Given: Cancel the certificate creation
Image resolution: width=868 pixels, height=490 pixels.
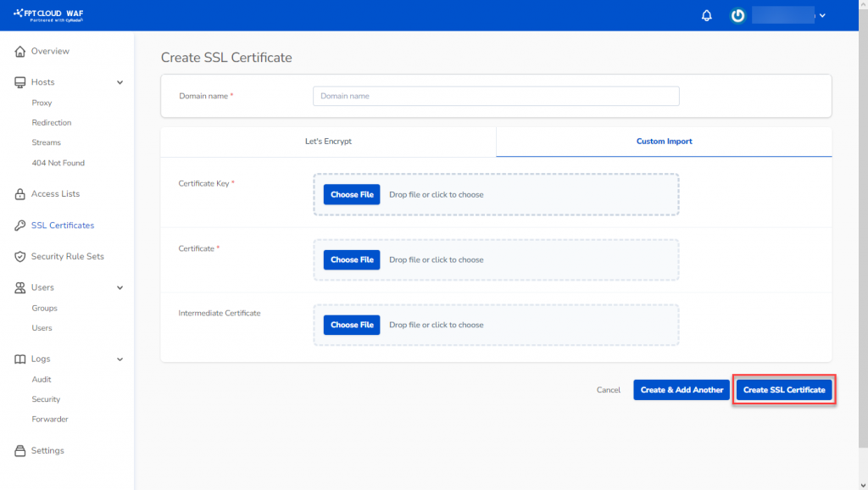Looking at the screenshot, I should pos(608,390).
